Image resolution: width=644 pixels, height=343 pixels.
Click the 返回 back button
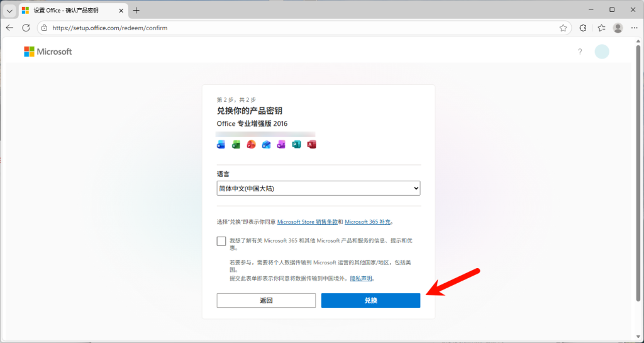coord(266,300)
